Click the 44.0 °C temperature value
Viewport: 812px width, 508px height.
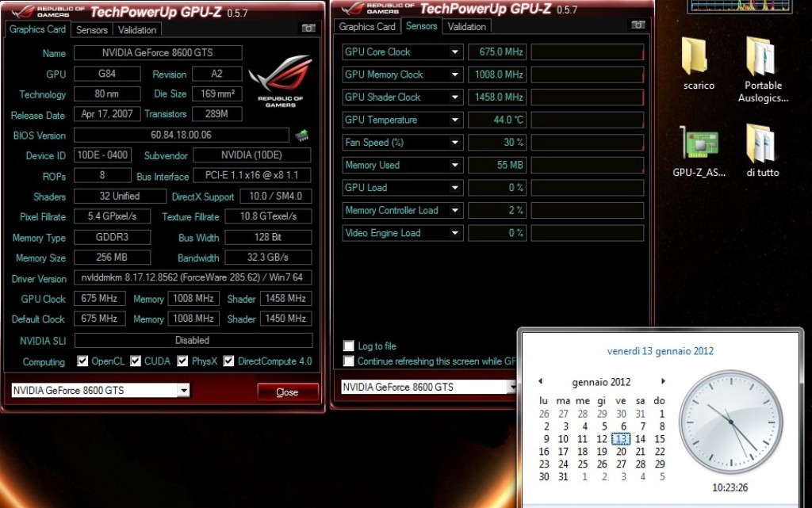(497, 120)
